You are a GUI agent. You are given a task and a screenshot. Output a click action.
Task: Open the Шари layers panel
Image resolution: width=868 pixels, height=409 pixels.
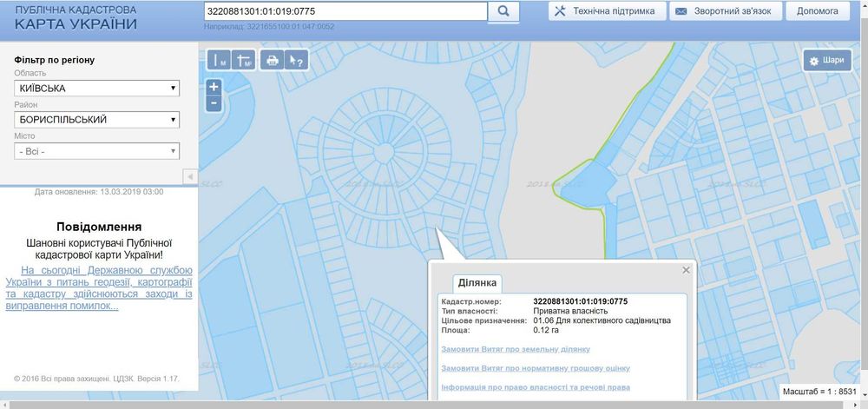point(827,60)
